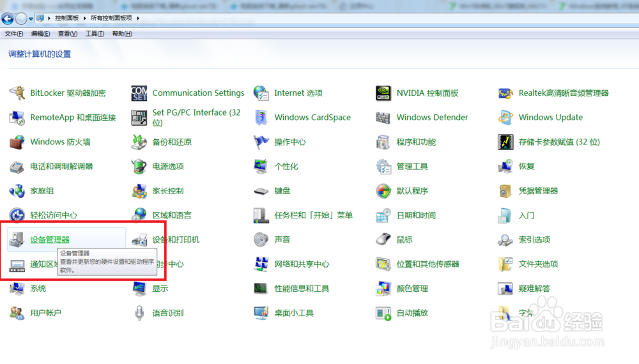Open the 工具(T) menu
Viewport: 639px width, 364px height.
(95, 34)
